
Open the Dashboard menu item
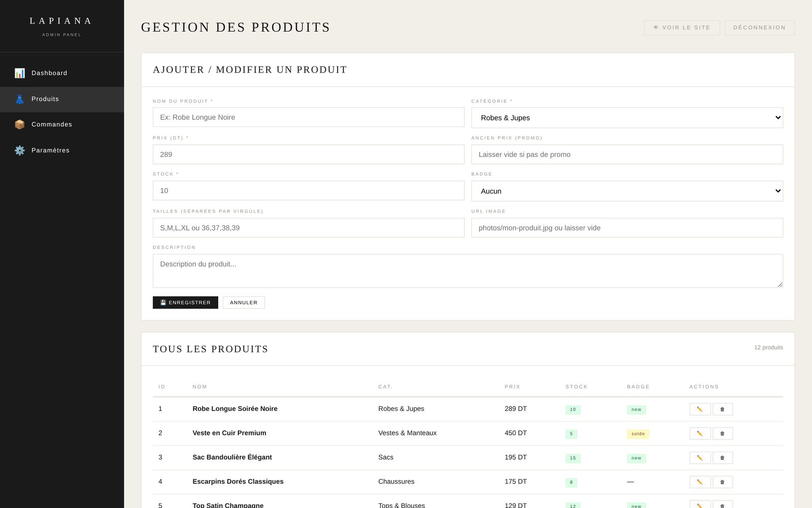point(62,73)
